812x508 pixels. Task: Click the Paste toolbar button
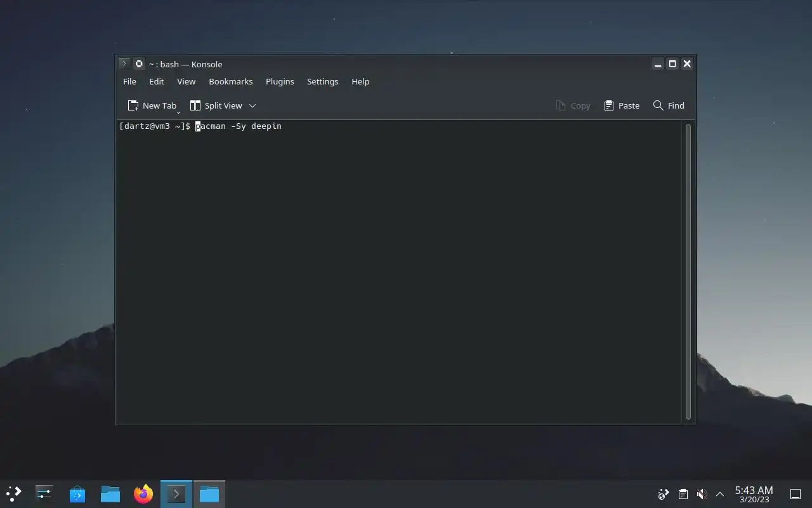pos(622,105)
